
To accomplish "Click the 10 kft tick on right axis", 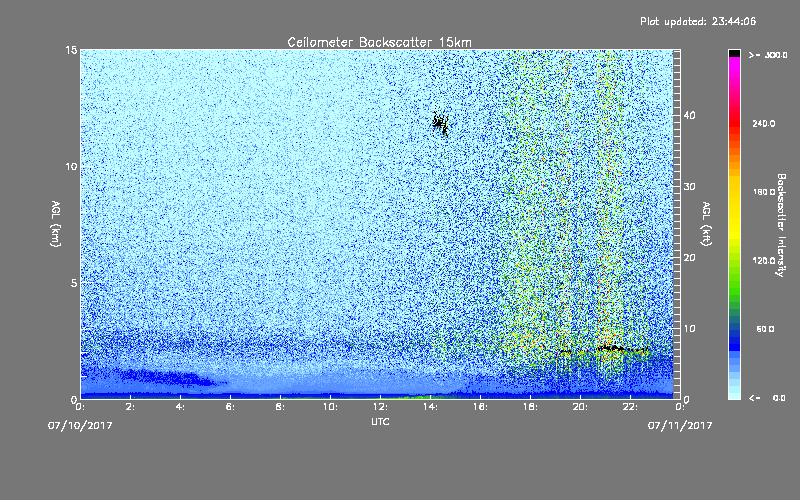I will [x=689, y=328].
